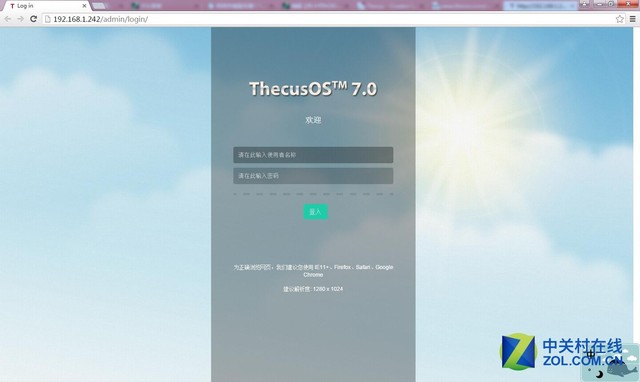The height and width of the screenshot is (382, 640).
Task: Click the password input field
Action: coord(313,176)
